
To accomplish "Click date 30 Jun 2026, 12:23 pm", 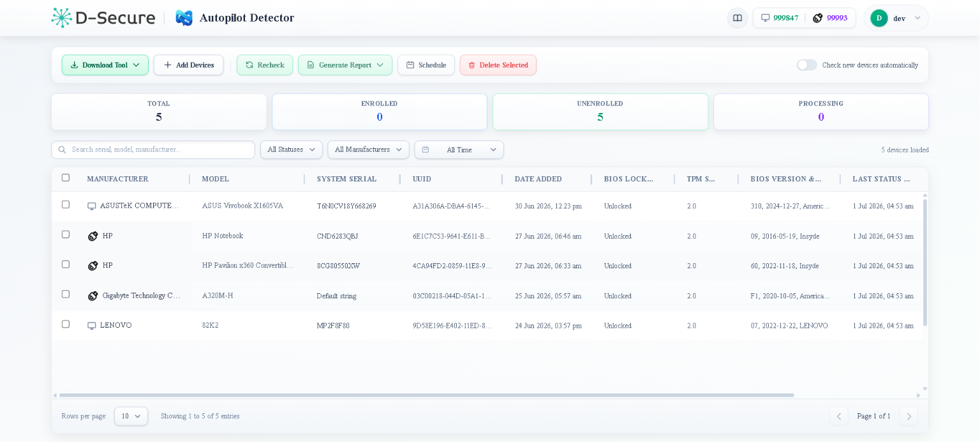I will [548, 206].
